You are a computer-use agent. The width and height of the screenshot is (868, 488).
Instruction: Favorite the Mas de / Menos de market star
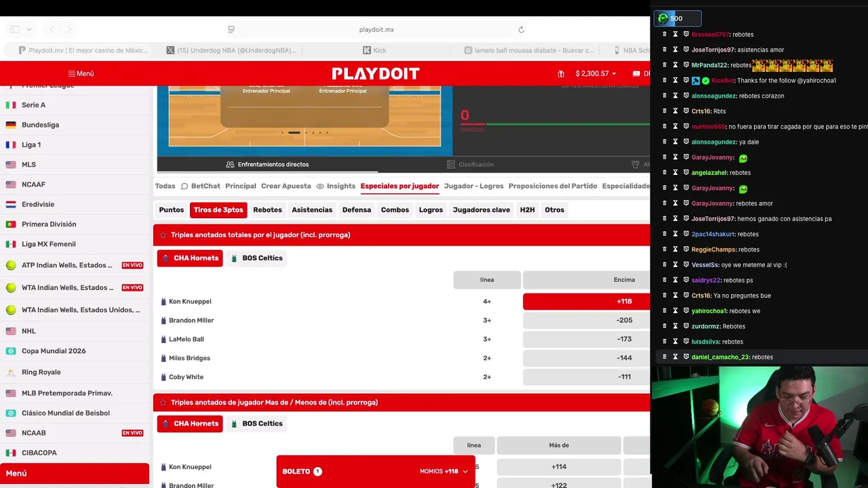point(163,403)
